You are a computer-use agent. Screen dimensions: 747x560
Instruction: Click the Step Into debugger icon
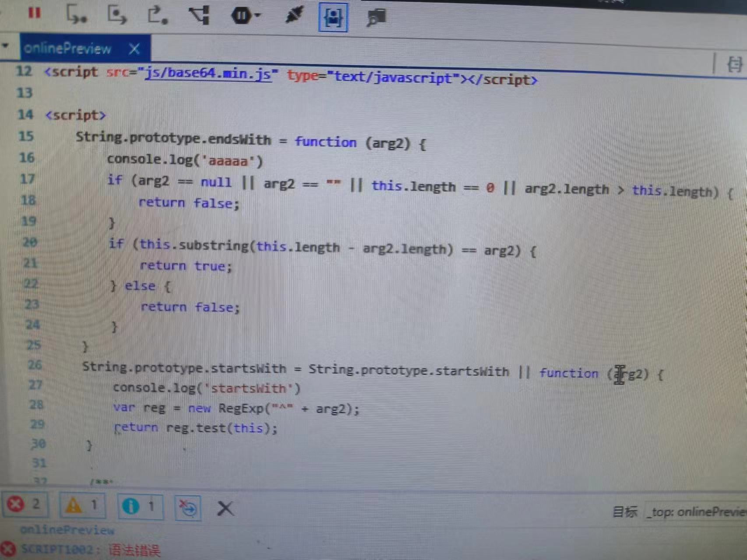pos(76,14)
